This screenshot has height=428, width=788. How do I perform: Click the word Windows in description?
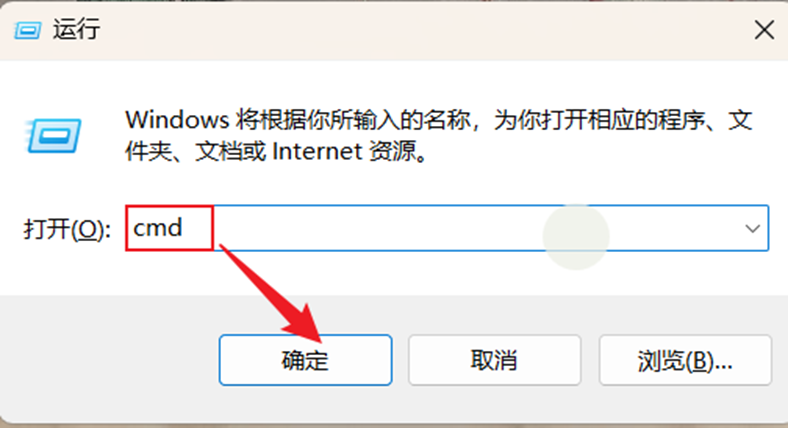pyautogui.click(x=177, y=120)
